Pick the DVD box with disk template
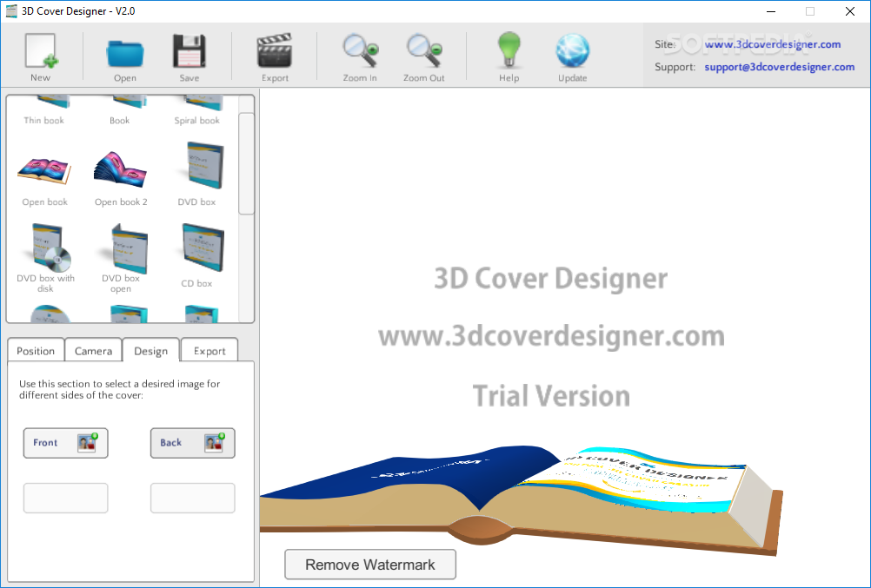The height and width of the screenshot is (588, 871). click(45, 258)
